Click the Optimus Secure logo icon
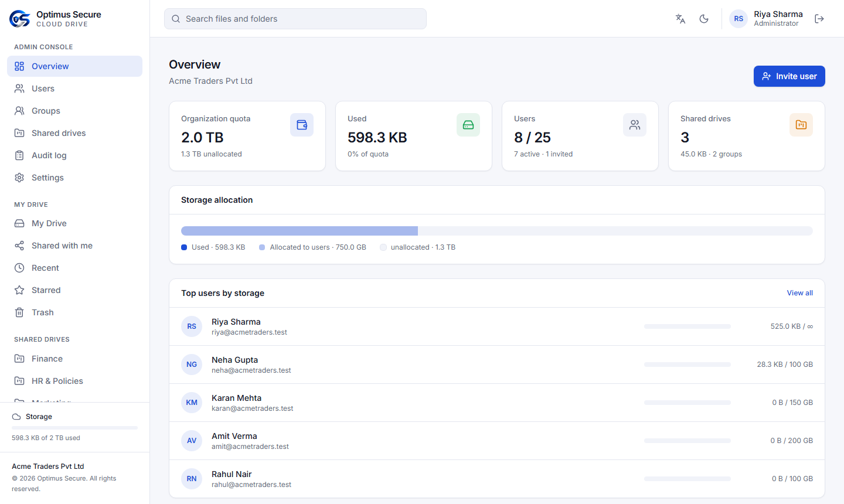The height and width of the screenshot is (504, 844). click(x=20, y=19)
